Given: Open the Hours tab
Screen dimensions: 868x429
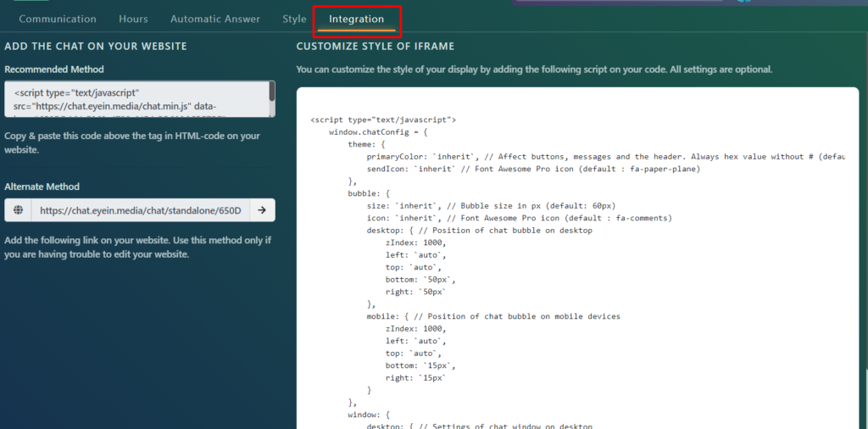Looking at the screenshot, I should [133, 19].
